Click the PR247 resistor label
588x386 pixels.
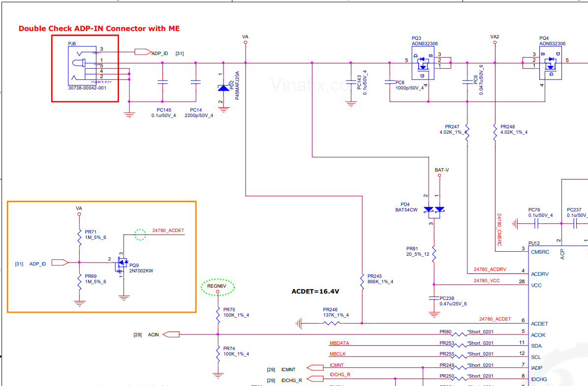(x=452, y=127)
